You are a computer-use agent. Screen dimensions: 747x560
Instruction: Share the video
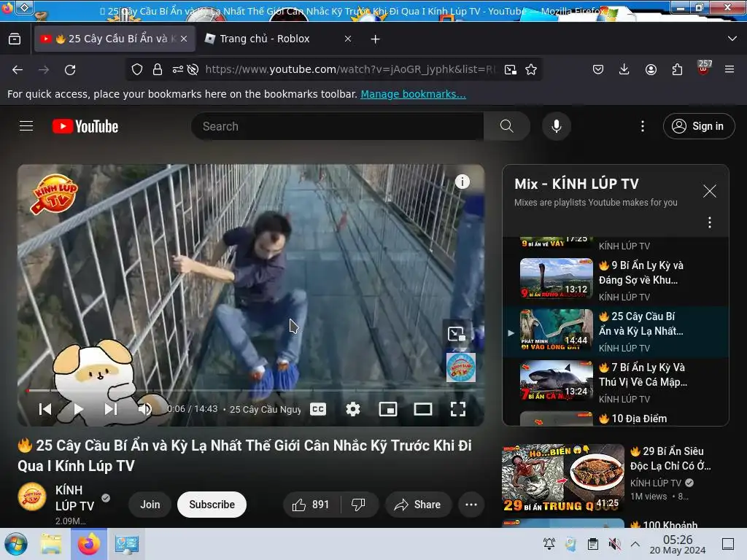click(418, 505)
